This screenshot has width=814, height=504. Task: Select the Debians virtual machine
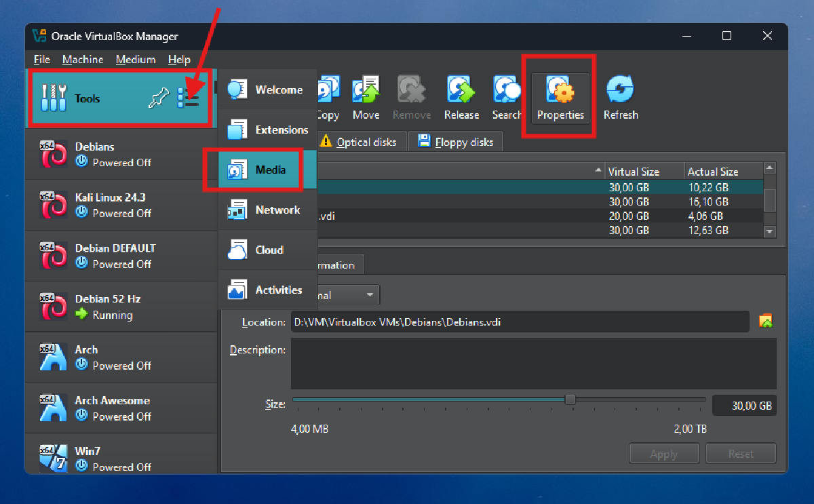[x=121, y=154]
